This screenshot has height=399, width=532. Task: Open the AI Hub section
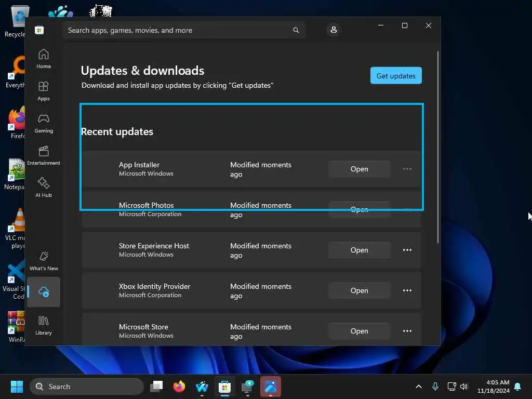point(44,188)
